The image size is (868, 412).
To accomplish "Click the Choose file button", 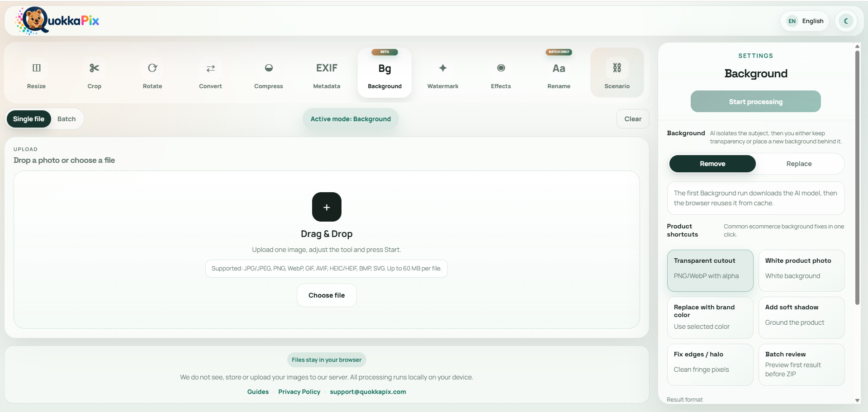I will [x=327, y=295].
